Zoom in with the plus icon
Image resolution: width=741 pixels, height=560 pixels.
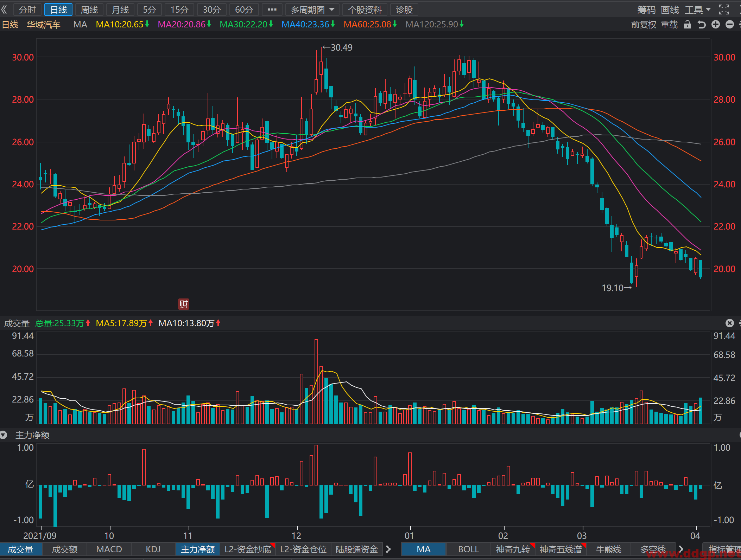point(716,25)
